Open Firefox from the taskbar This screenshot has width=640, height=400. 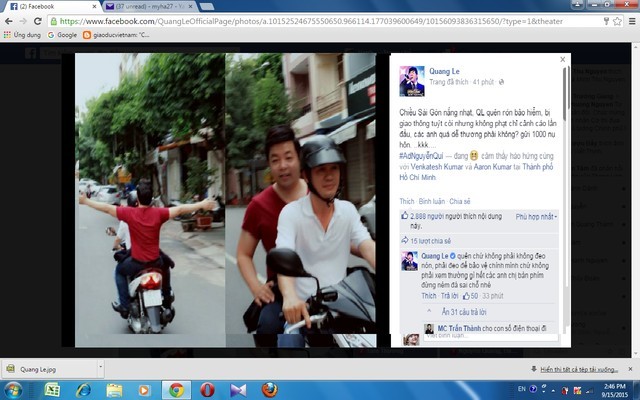point(269,389)
